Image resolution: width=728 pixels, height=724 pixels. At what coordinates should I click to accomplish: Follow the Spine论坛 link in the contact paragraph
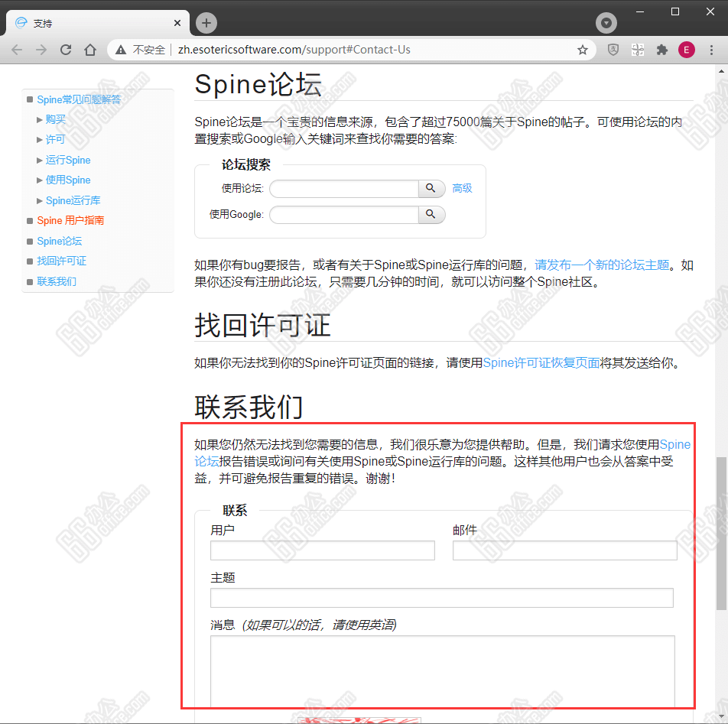point(674,445)
